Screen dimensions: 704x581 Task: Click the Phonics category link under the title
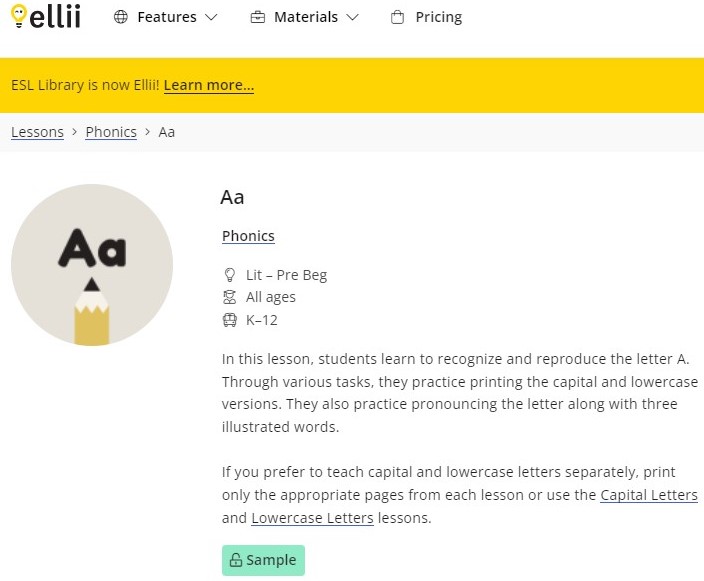pos(248,236)
